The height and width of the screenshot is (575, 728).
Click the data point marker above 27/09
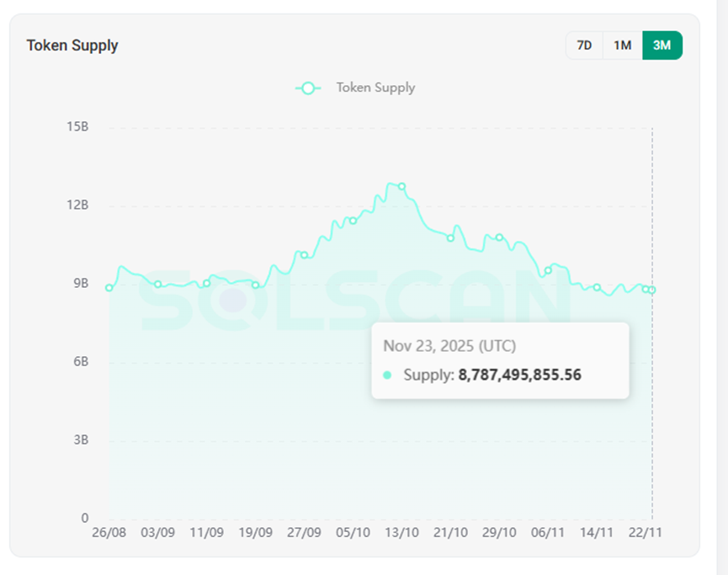tap(304, 254)
